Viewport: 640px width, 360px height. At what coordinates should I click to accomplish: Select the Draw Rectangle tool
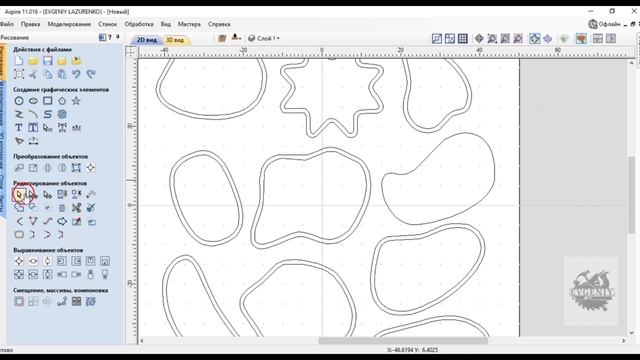click(x=48, y=101)
